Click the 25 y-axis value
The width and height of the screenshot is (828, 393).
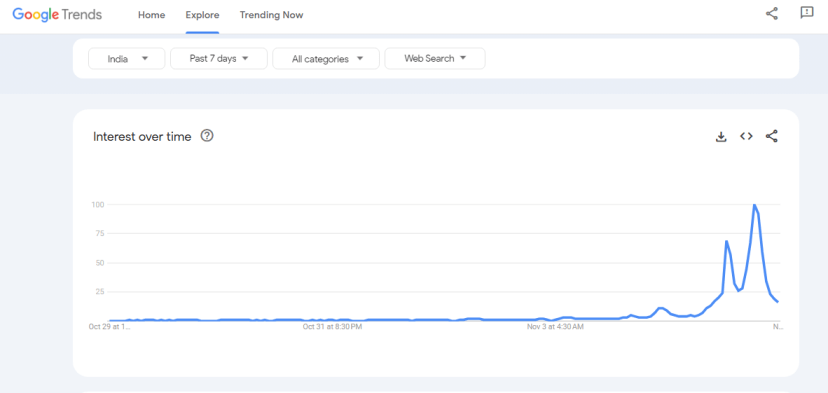point(99,292)
